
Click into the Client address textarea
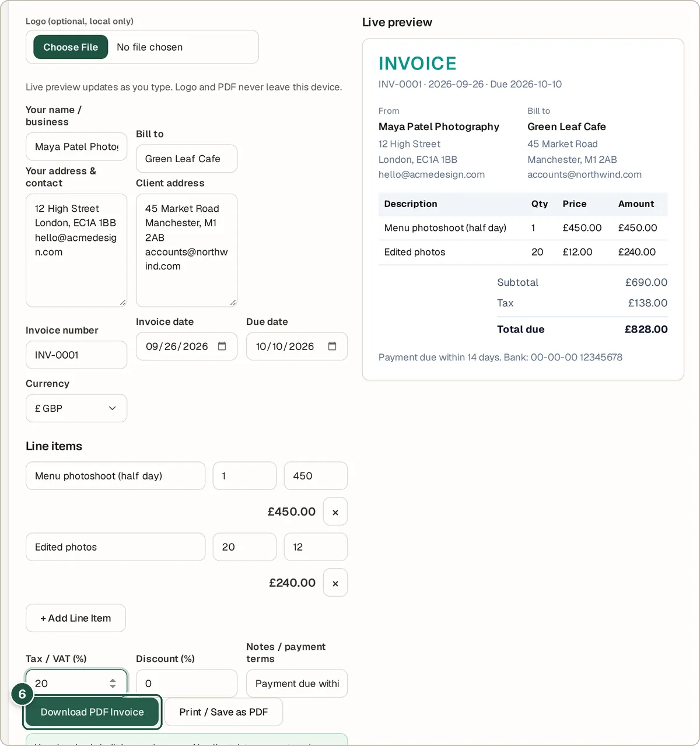pyautogui.click(x=187, y=250)
